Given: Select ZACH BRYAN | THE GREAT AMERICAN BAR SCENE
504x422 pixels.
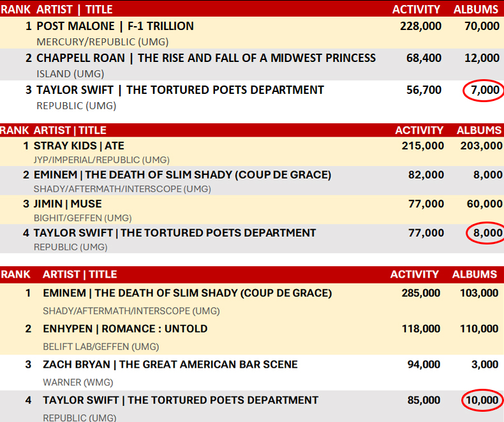Looking at the screenshot, I should 170,365.
